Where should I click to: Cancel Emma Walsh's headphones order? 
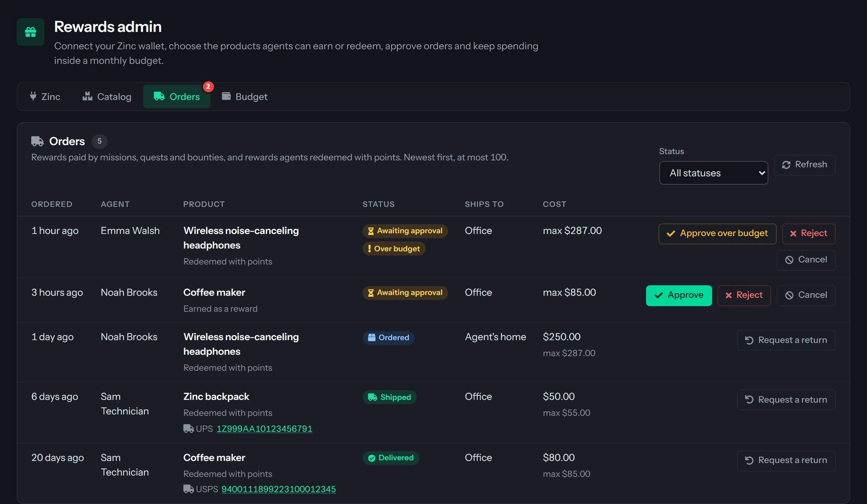(x=806, y=260)
